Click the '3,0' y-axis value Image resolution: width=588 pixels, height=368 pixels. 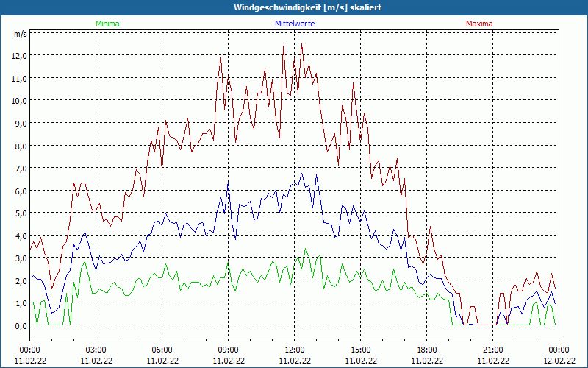21,258
